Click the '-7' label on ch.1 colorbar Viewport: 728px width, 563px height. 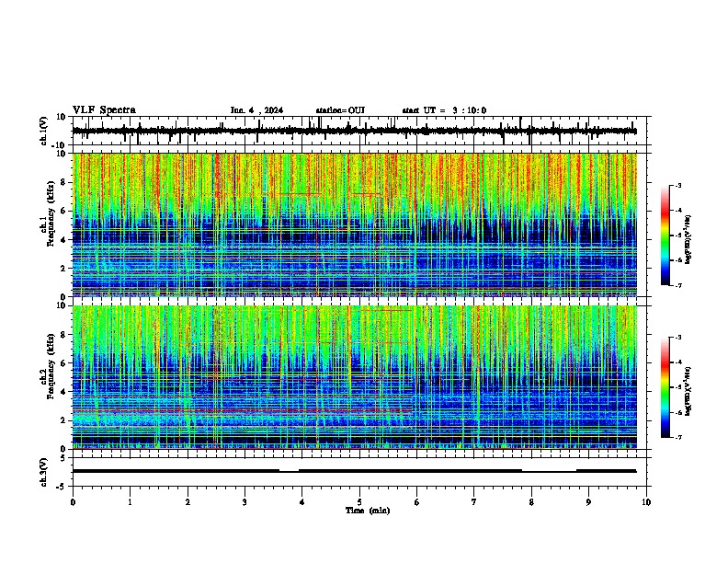click(678, 285)
